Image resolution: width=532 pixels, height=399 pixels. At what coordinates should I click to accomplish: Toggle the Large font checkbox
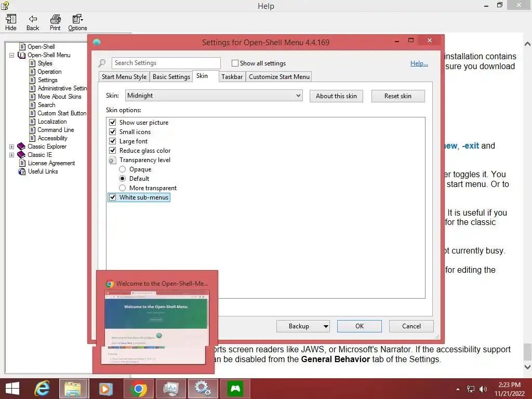pyautogui.click(x=113, y=141)
